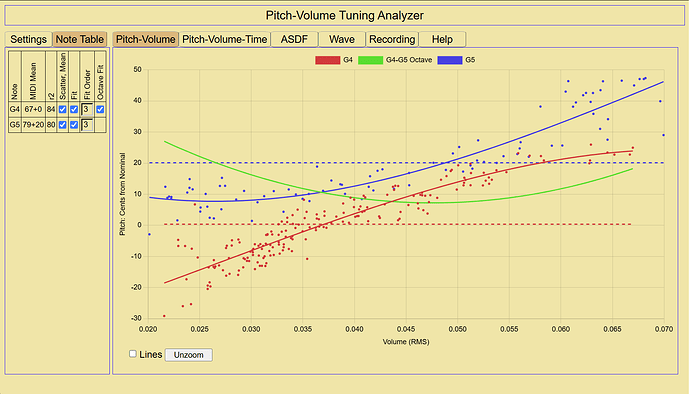
Task: Click the Scatter, Mean column header
Action: (x=62, y=76)
